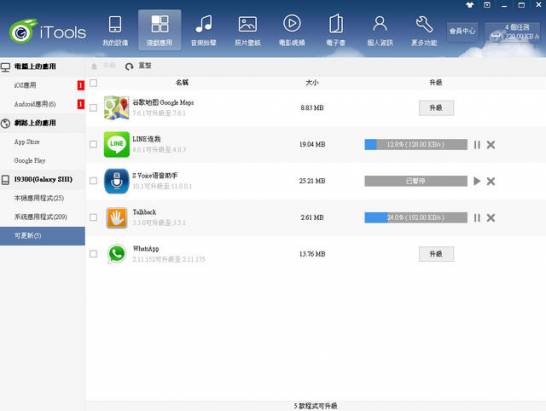
Task: Open the wrench more-tools tab
Action: (424, 31)
